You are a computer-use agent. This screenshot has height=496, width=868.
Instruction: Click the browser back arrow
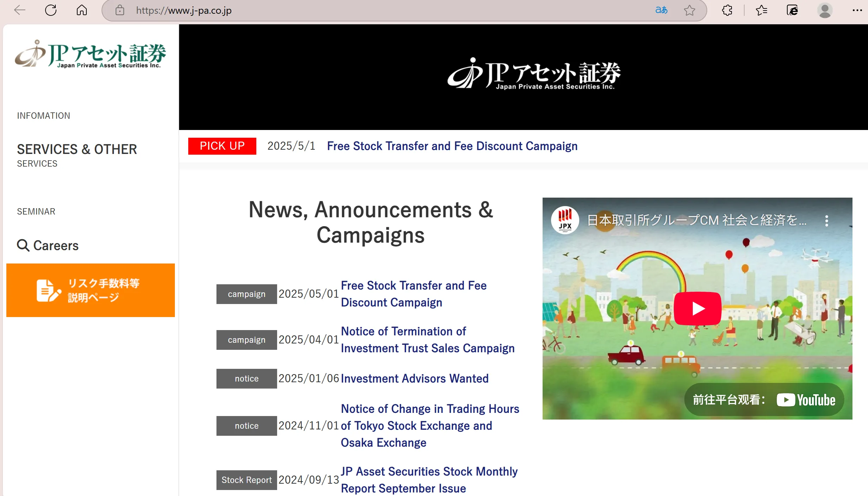click(x=20, y=10)
